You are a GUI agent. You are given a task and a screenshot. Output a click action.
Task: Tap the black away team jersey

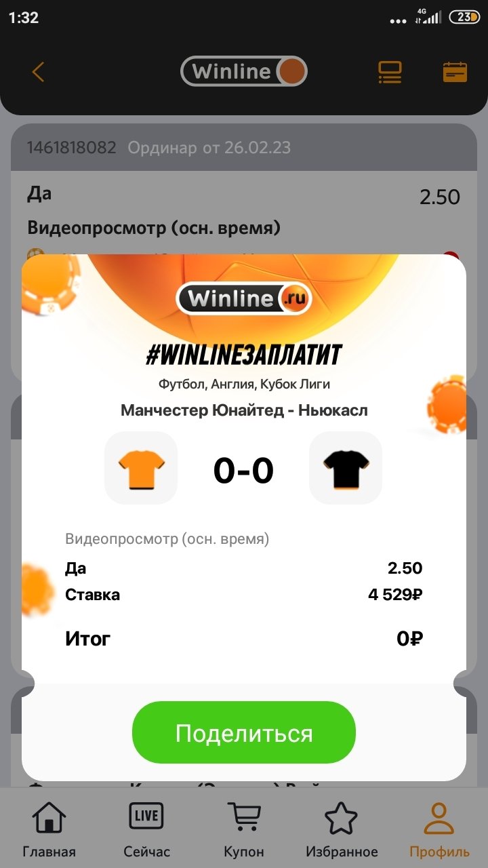click(346, 468)
